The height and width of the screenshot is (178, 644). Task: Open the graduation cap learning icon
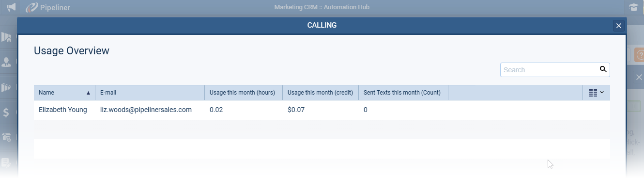(x=633, y=7)
